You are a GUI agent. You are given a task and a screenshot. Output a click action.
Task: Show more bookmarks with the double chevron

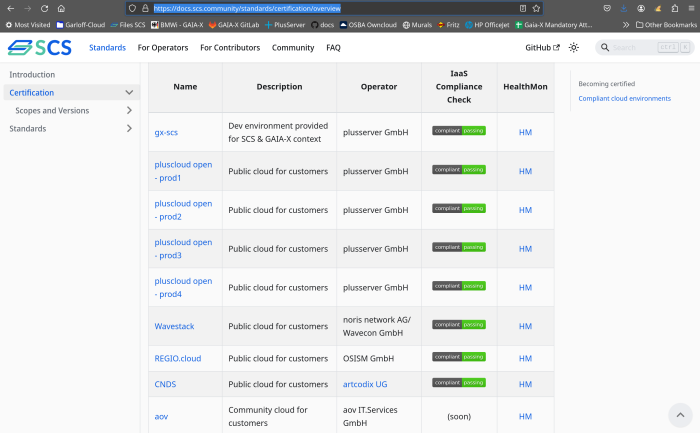click(626, 25)
